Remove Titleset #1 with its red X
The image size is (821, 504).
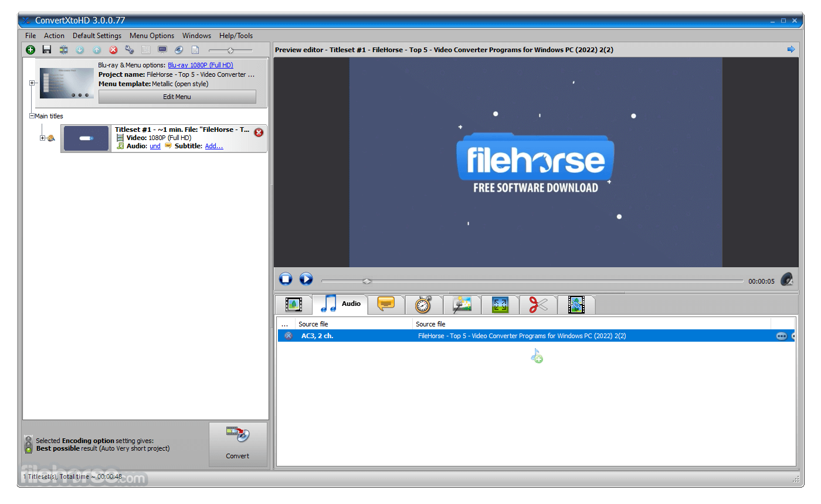pos(259,132)
